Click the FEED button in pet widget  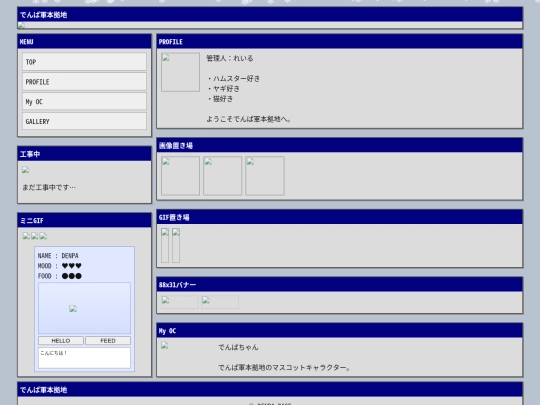pyautogui.click(x=108, y=341)
